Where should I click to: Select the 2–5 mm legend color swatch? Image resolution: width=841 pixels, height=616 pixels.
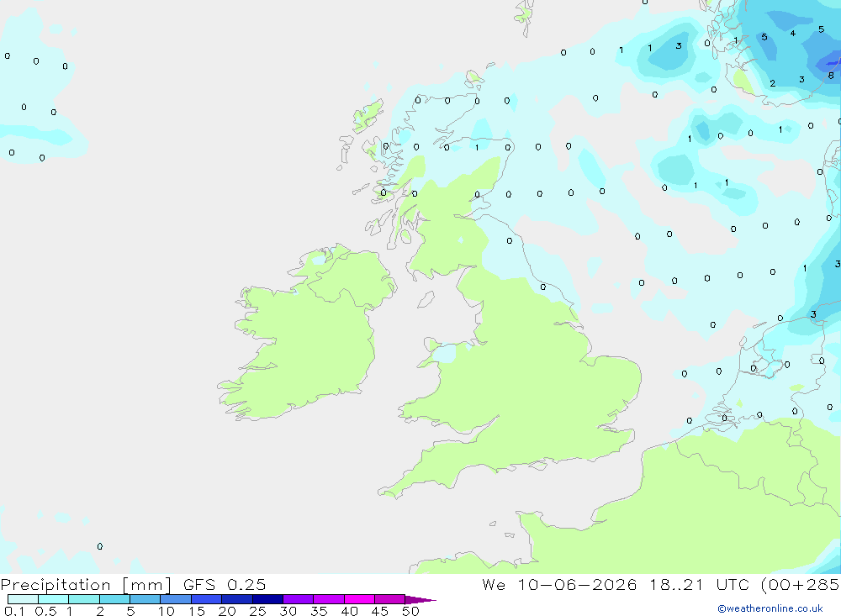114,599
